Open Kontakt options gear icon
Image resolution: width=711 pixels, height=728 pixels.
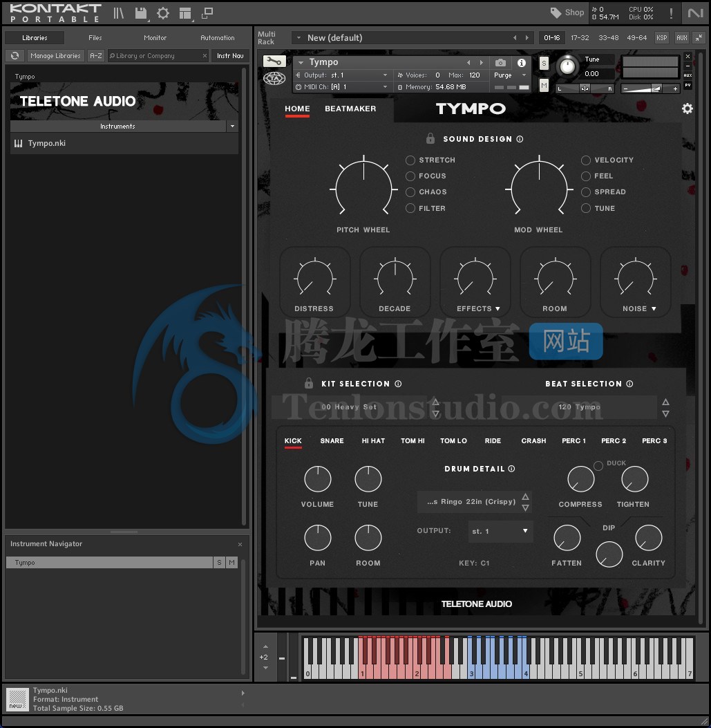[163, 13]
